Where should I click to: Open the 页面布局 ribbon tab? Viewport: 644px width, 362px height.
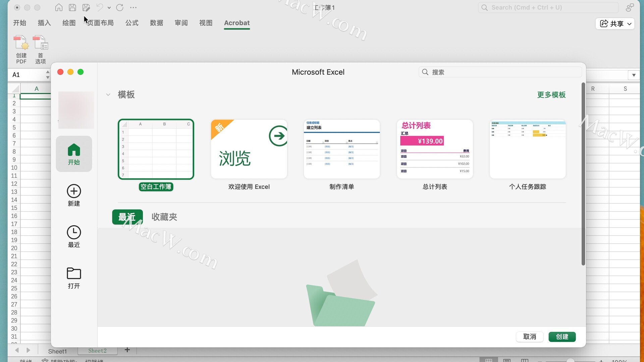click(x=100, y=23)
